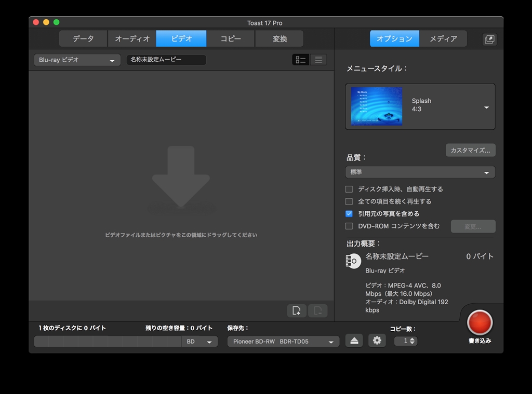
Task: Click the 名称未設定ムービー title field
Action: tap(166, 60)
